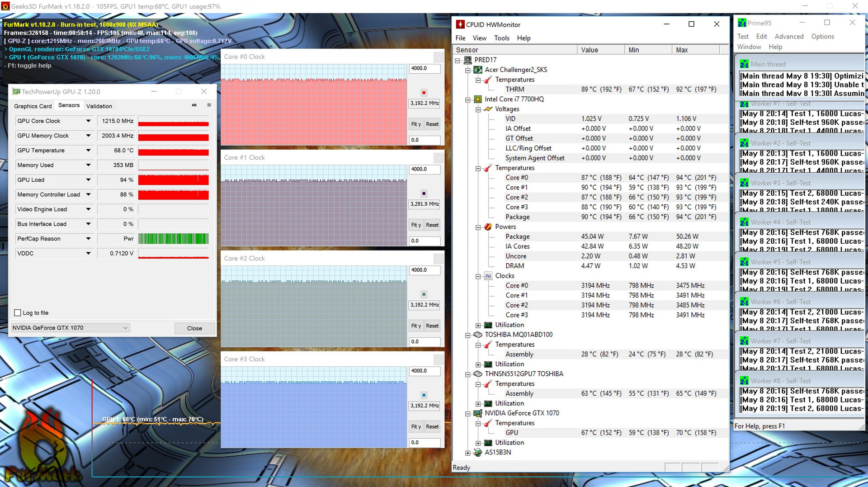Click the PRED17 computer icon in HWMonitor
The image size is (868, 487).
[467, 60]
